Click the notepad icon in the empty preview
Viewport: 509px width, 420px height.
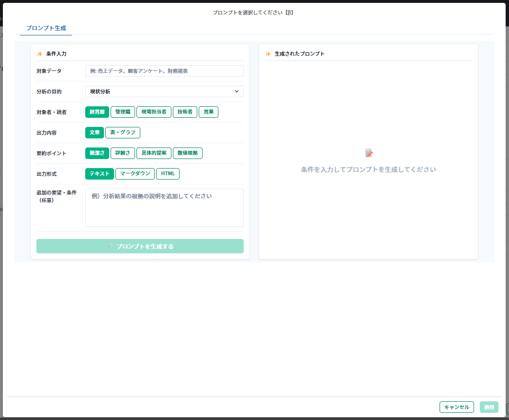pos(368,153)
